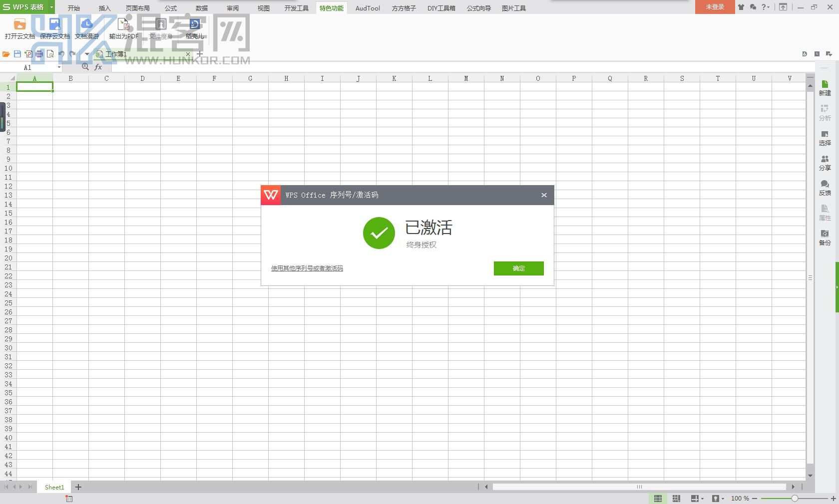
Task: Click the save disk icon in quick toolbar
Action: 17,54
